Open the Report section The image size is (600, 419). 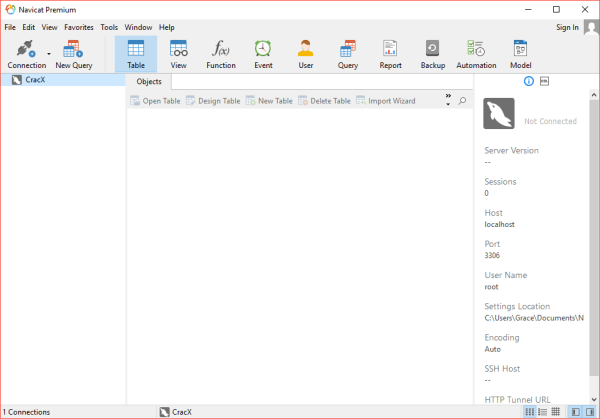(390, 54)
